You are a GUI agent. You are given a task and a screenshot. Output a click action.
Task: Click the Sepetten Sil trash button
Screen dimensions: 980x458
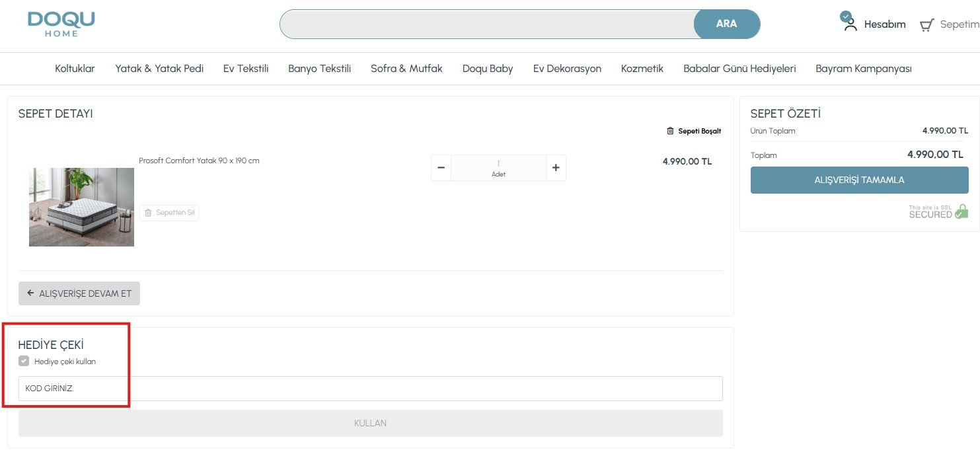click(169, 213)
